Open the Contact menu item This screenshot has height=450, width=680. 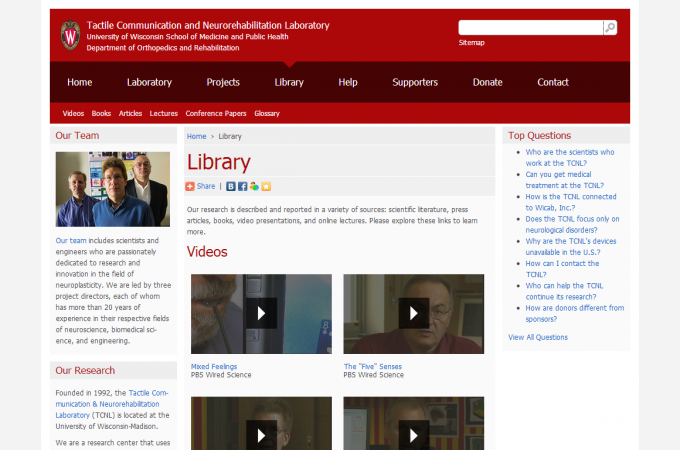pyautogui.click(x=553, y=82)
